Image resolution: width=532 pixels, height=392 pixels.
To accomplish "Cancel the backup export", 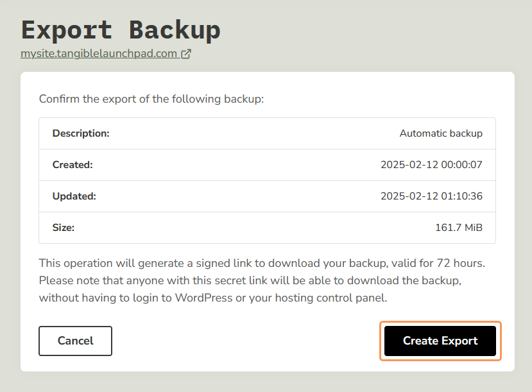I will [75, 341].
